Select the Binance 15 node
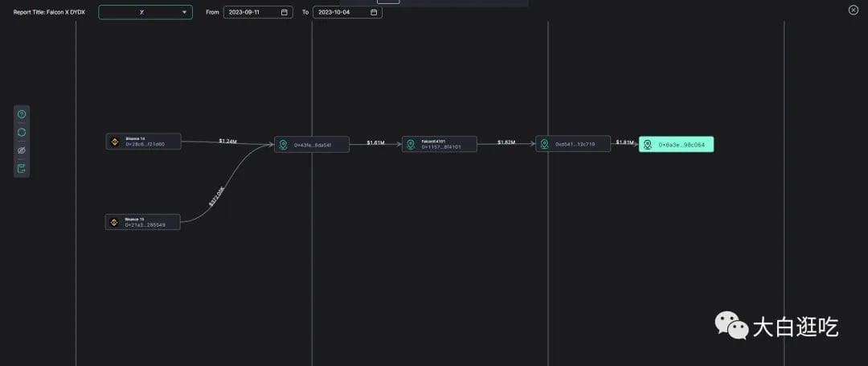 pyautogui.click(x=143, y=222)
